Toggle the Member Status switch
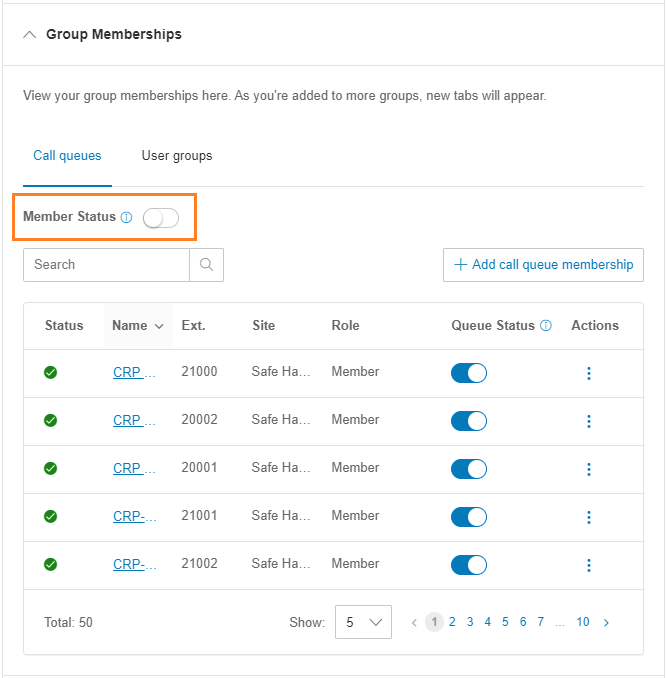The height and width of the screenshot is (678, 667). [x=161, y=217]
